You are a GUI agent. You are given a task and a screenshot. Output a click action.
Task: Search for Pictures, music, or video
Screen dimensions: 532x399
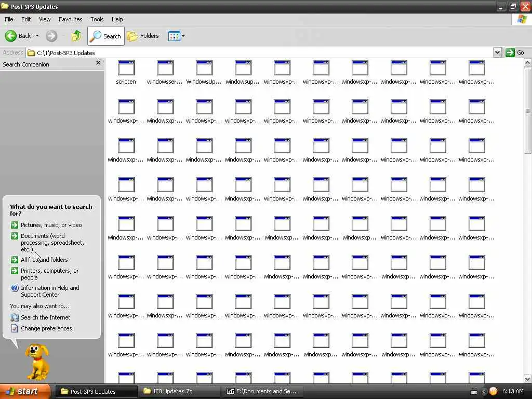coord(46,225)
